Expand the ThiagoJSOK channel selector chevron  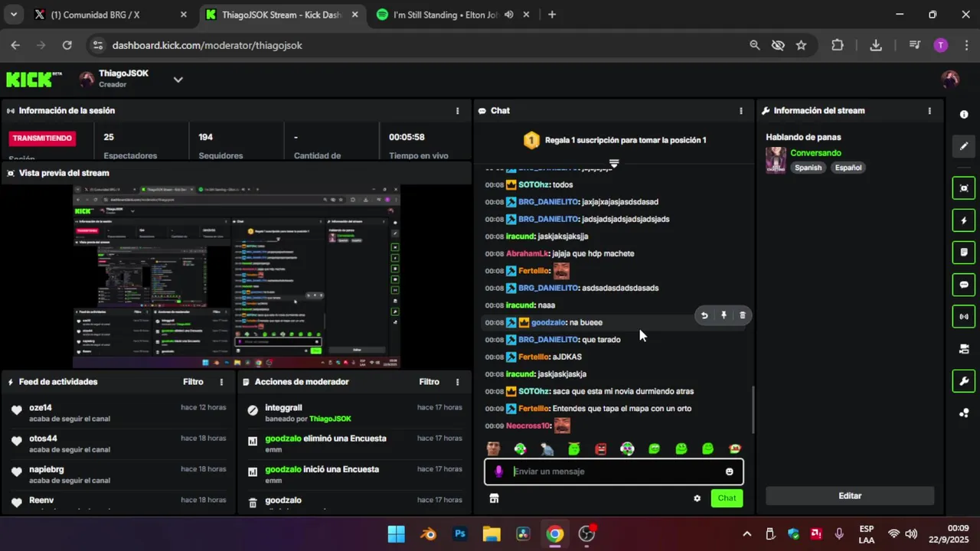(x=178, y=80)
